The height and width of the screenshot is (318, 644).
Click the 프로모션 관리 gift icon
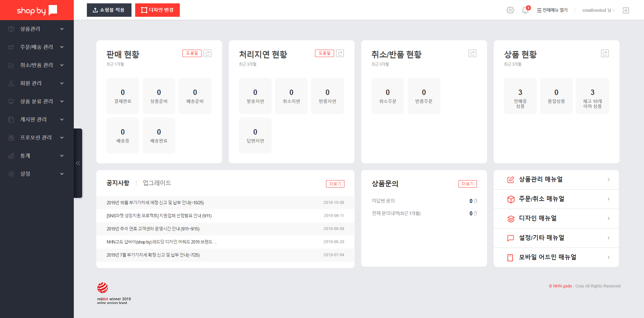11,137
